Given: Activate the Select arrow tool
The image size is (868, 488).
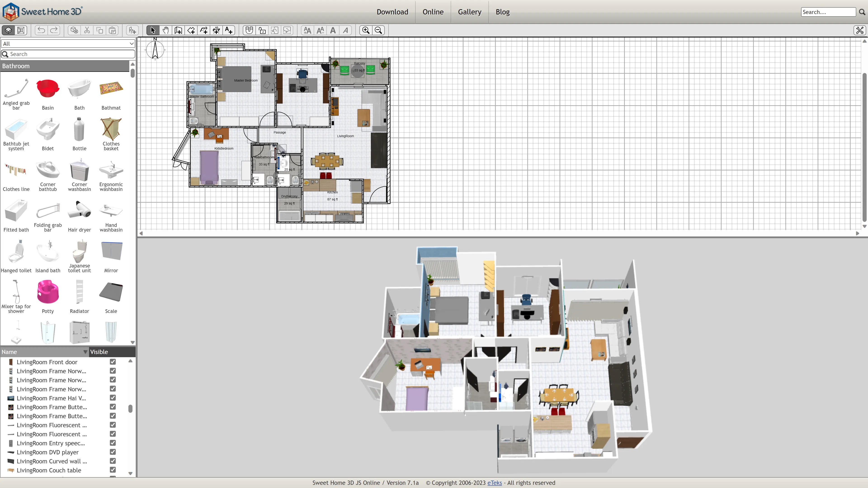Looking at the screenshot, I should (x=153, y=30).
